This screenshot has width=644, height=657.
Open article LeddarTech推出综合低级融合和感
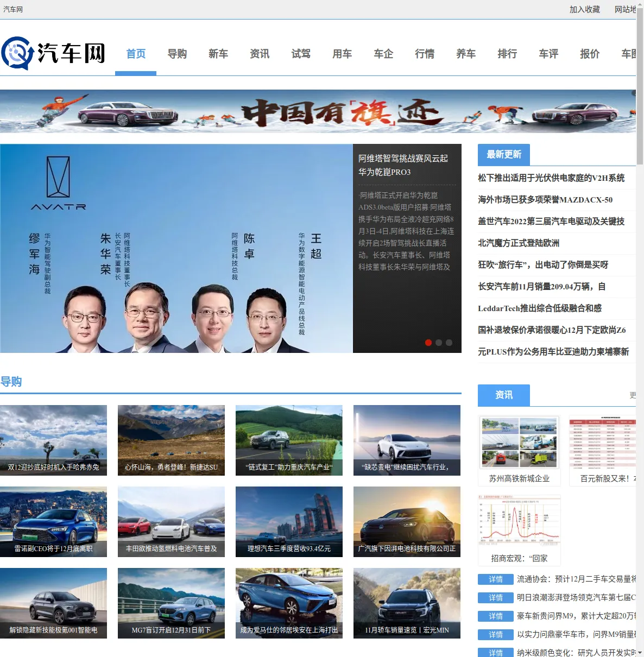coord(540,308)
